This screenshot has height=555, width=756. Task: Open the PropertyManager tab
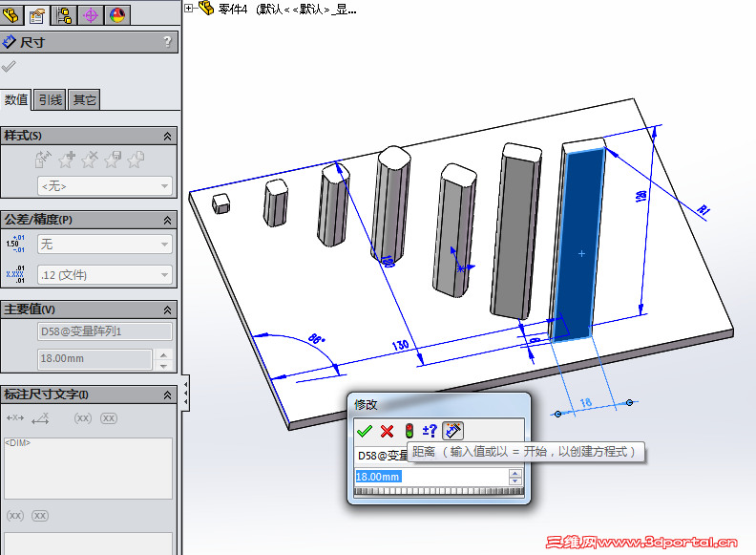[x=36, y=14]
